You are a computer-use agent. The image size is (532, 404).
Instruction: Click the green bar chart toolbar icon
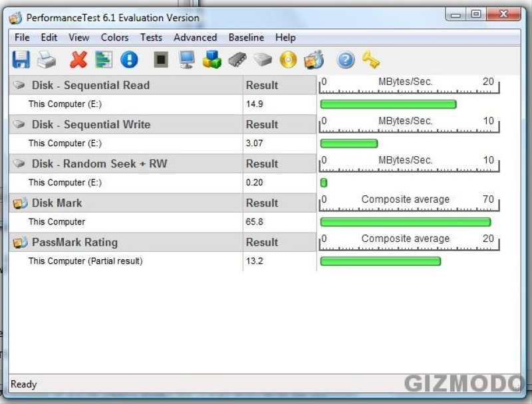(104, 60)
